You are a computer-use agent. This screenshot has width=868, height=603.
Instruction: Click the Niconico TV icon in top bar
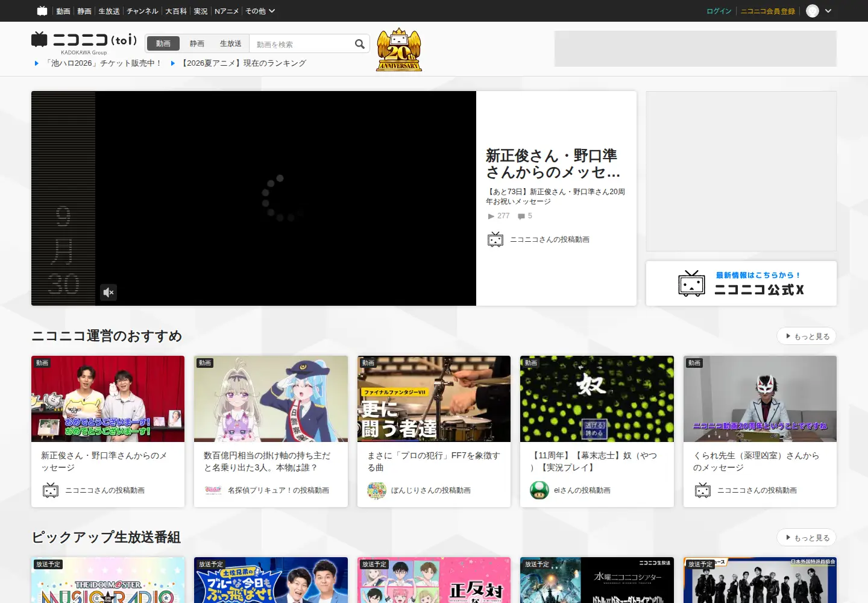(42, 11)
